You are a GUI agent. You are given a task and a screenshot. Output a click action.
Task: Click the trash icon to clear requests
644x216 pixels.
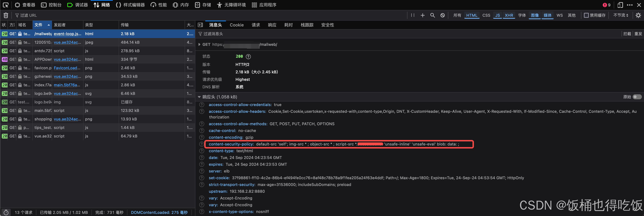coord(6,15)
